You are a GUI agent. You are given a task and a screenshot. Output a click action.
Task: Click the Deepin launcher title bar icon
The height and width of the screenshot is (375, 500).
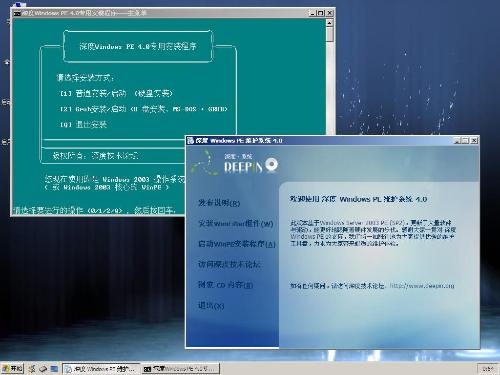click(x=191, y=140)
